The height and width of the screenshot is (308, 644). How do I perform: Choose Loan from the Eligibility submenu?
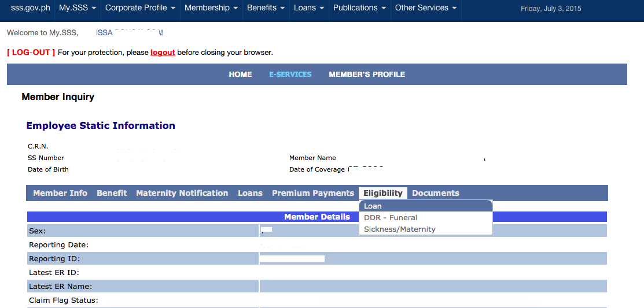373,206
